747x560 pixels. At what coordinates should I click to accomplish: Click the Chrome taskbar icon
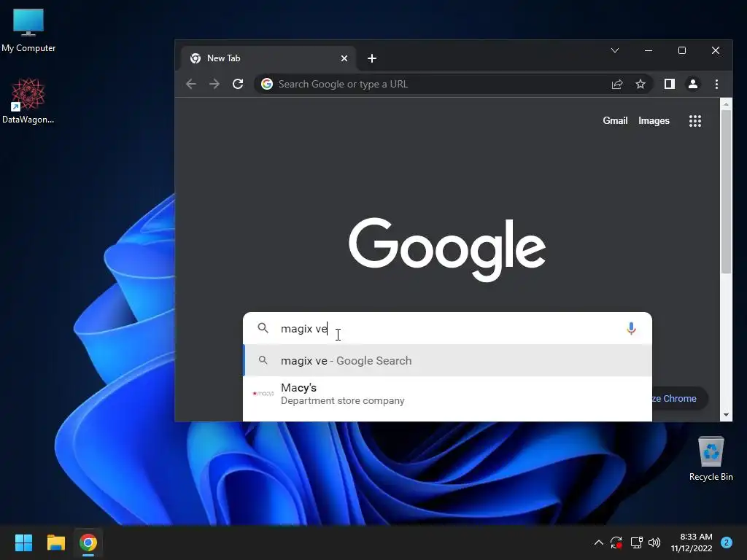click(88, 542)
